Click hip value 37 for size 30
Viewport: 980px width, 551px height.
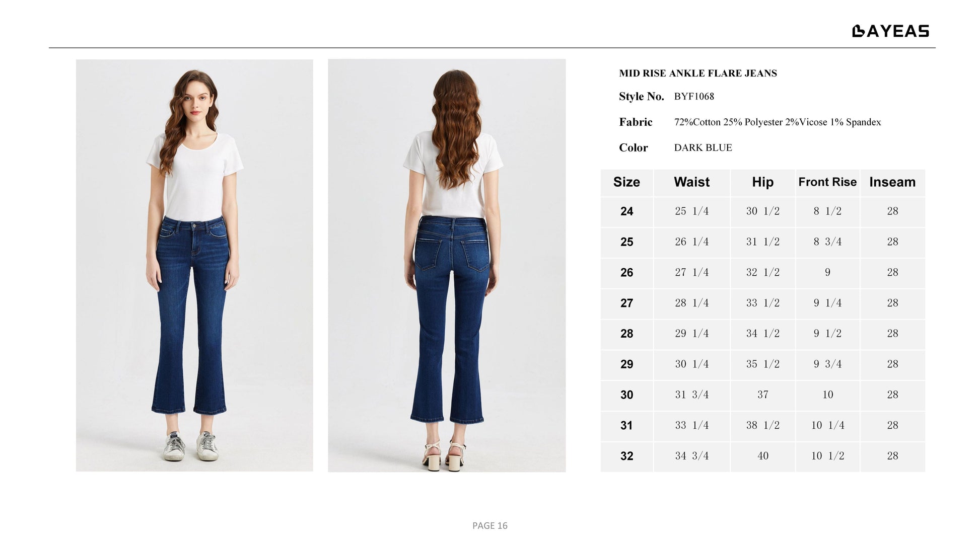click(763, 395)
